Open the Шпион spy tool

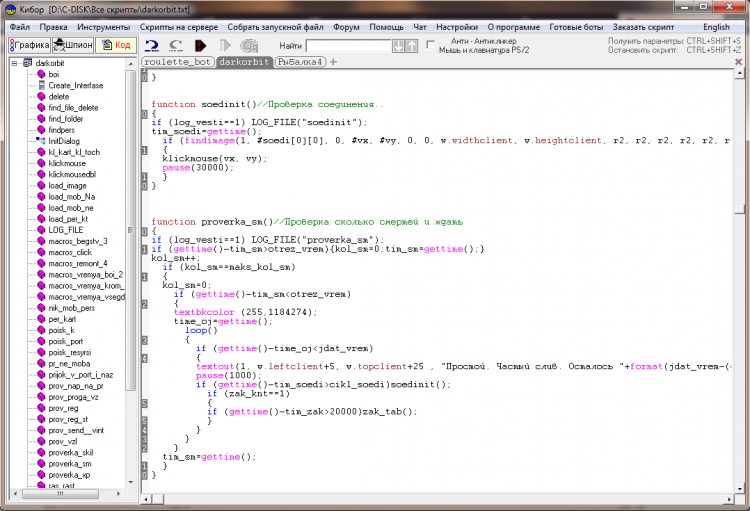tap(72, 45)
